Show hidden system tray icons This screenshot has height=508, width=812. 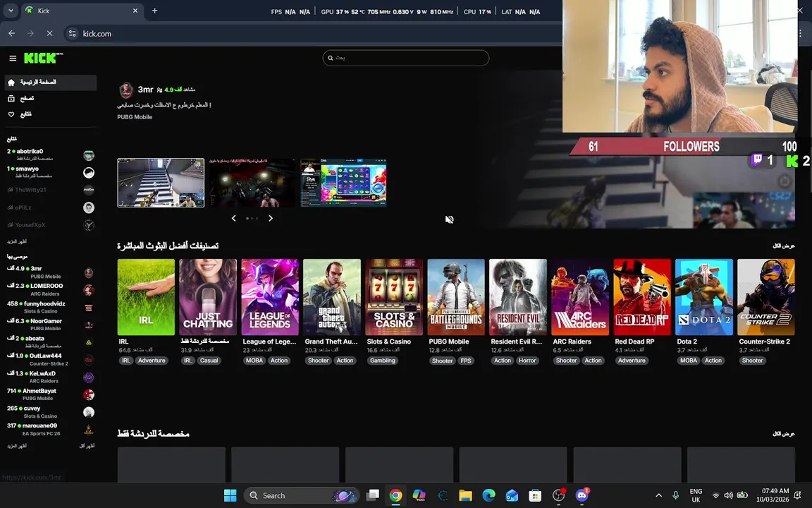click(659, 495)
